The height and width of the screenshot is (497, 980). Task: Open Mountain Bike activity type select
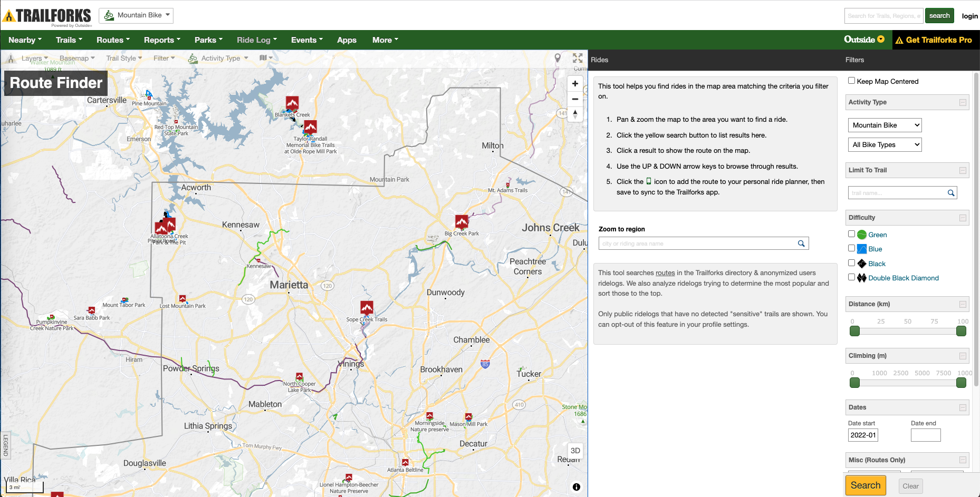pos(885,125)
